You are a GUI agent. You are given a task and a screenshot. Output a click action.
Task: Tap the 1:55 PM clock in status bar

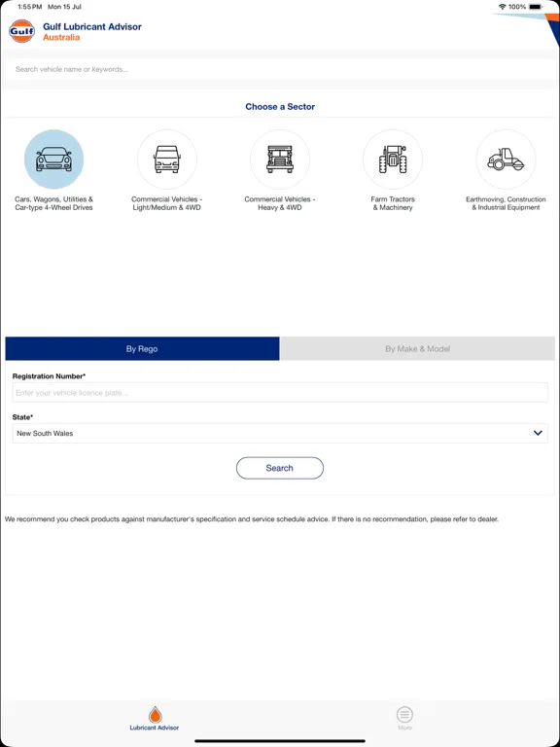point(29,7)
